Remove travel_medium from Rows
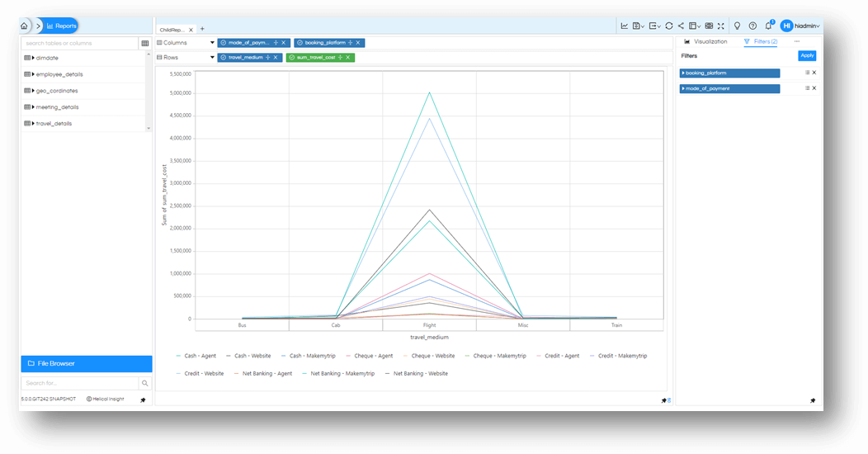The image size is (868, 454). [x=276, y=58]
